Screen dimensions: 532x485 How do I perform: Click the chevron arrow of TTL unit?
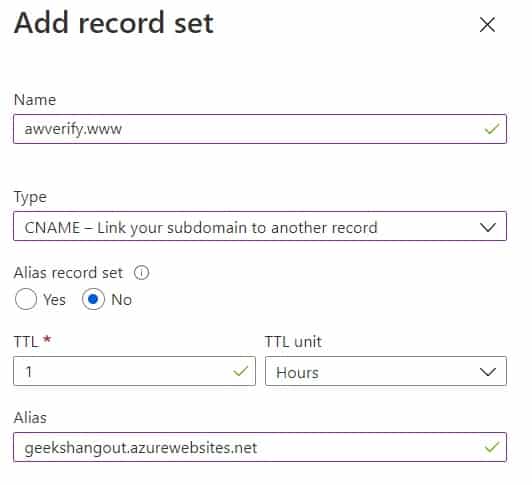(488, 372)
